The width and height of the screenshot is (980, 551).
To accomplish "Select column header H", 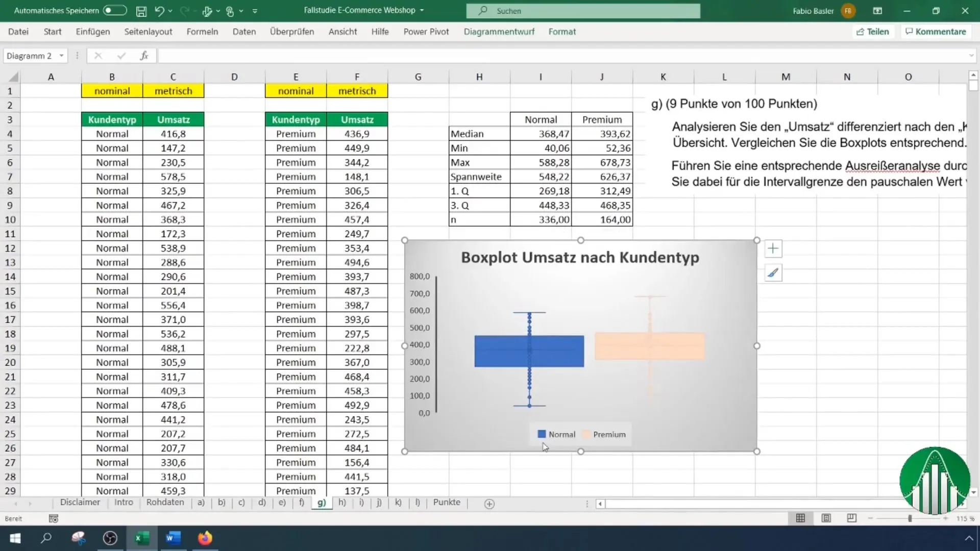I will [479, 77].
